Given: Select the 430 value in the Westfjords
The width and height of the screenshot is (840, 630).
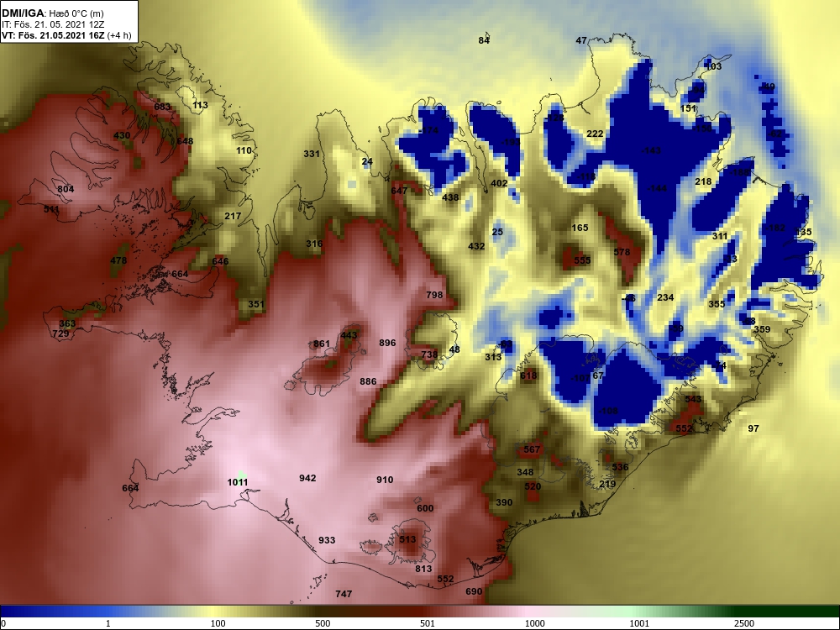Looking at the screenshot, I should click(x=122, y=135).
